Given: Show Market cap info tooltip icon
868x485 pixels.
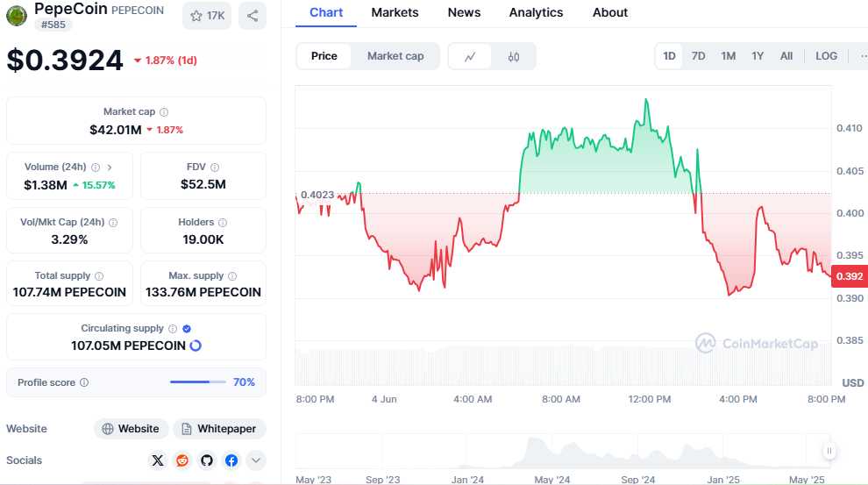Looking at the screenshot, I should (x=164, y=112).
